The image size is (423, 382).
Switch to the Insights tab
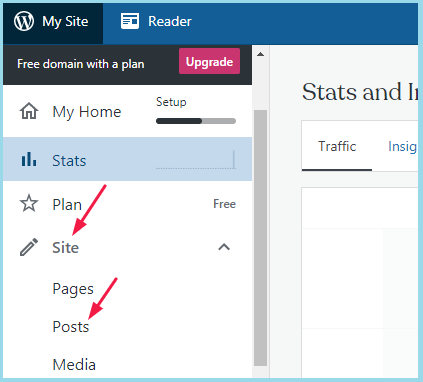tap(402, 146)
